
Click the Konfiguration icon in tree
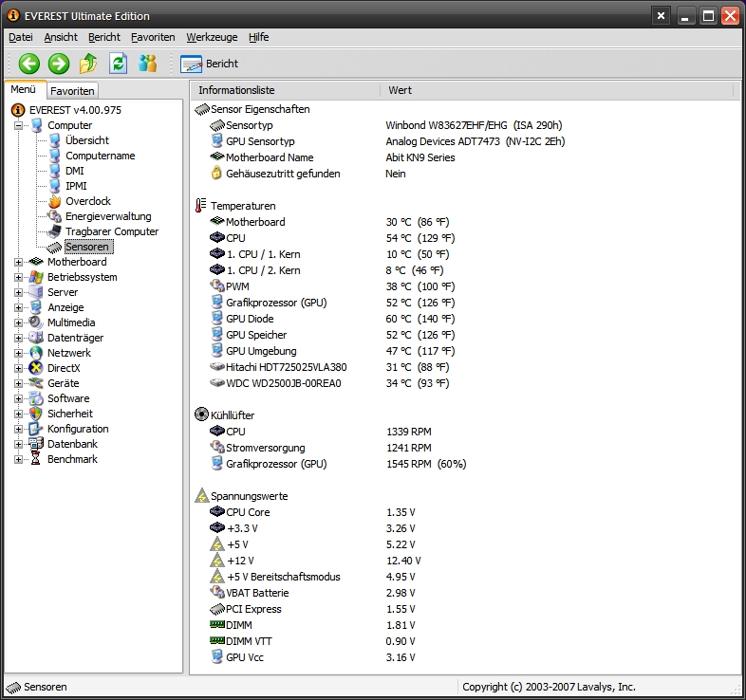tap(36, 429)
